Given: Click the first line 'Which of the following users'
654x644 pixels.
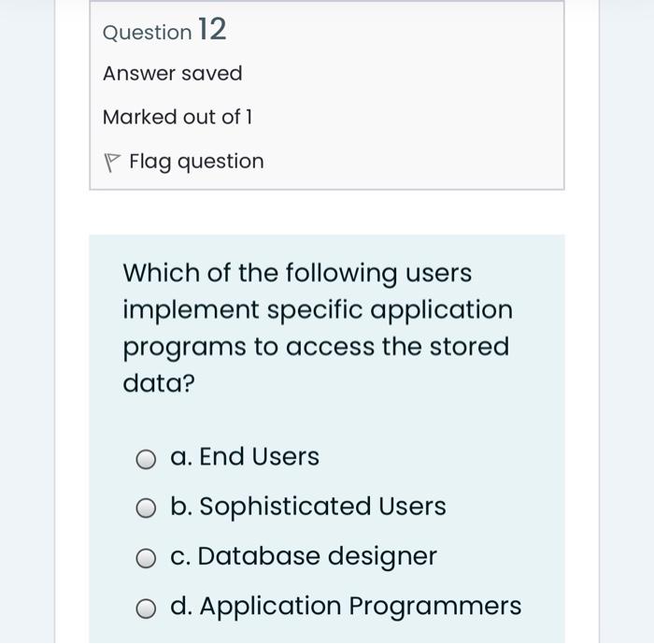Looking at the screenshot, I should click(297, 273).
